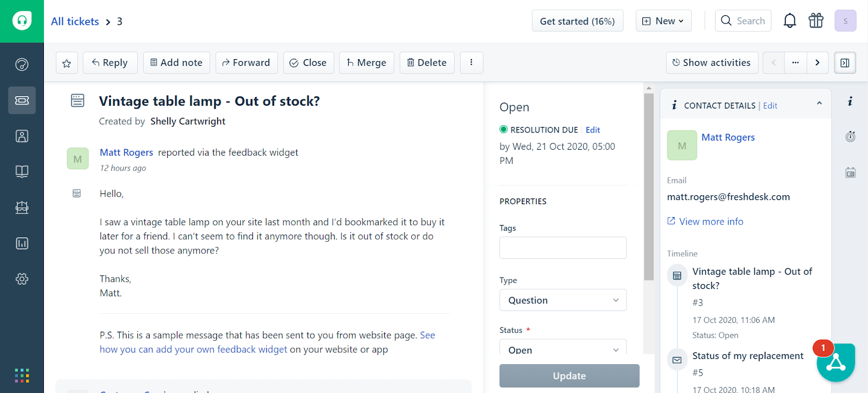Open the Freshworks app switcher grid icon

22,375
